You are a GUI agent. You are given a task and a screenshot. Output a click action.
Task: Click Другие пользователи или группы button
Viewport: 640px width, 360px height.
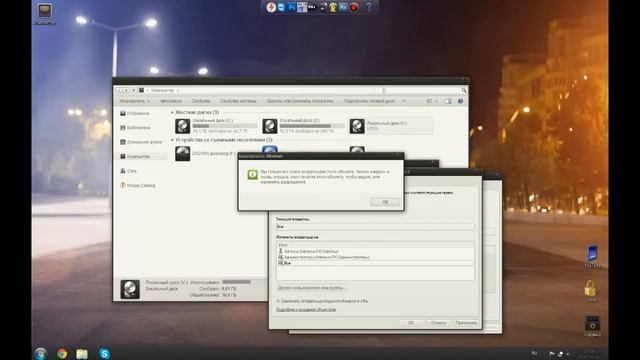(x=311, y=288)
